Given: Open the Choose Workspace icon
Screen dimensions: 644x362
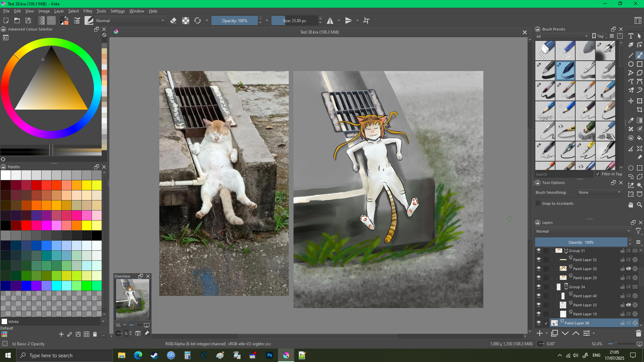Looking at the screenshot, I should tap(638, 20).
